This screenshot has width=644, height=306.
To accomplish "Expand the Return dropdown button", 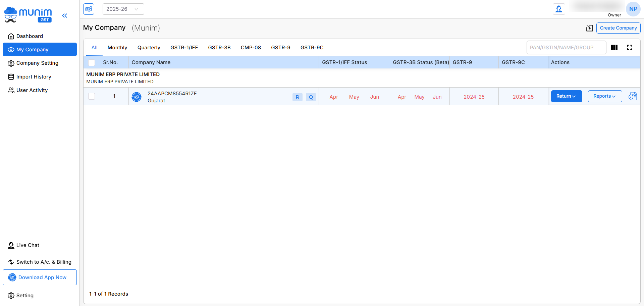I will click(x=566, y=96).
